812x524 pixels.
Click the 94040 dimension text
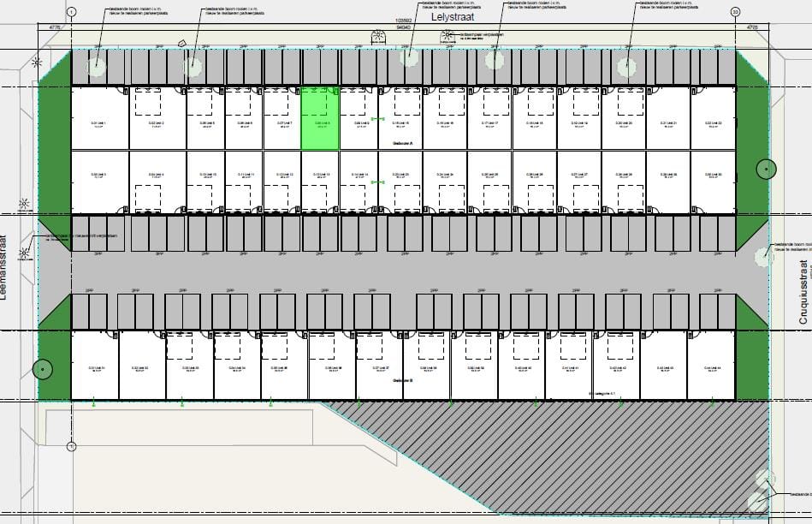pos(403,27)
